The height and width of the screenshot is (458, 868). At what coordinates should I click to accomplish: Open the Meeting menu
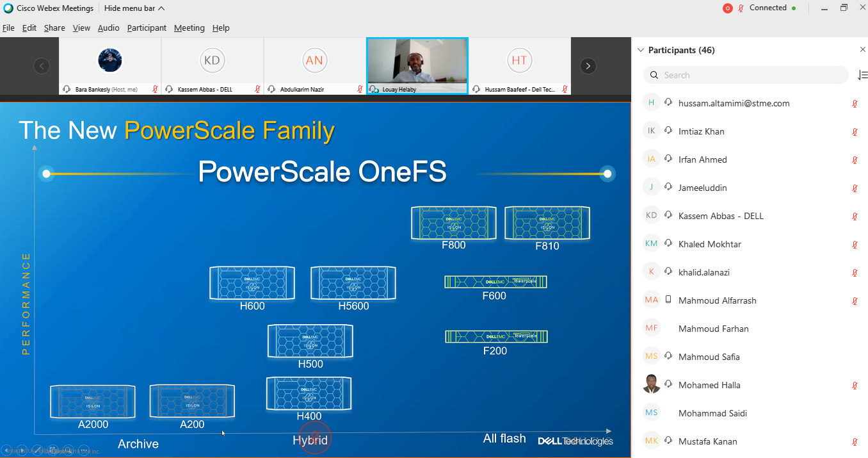pos(189,28)
